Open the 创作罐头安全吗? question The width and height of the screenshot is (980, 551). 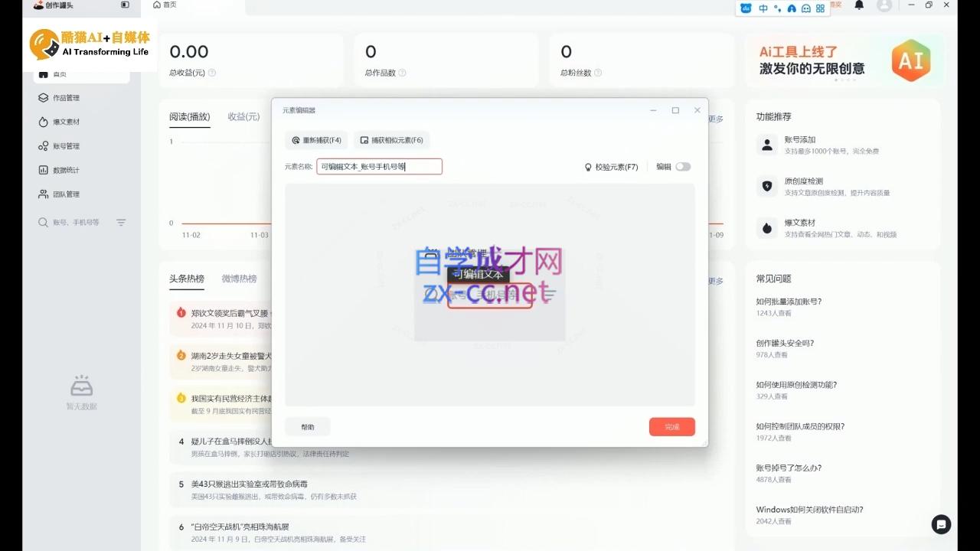785,343
